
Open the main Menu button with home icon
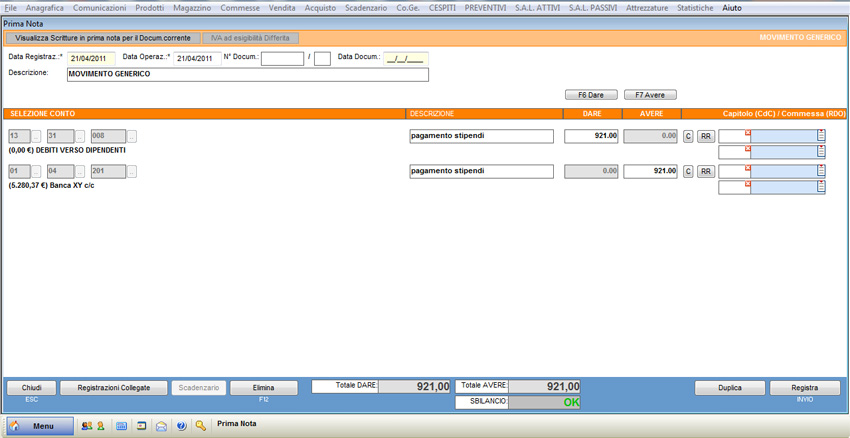pyautogui.click(x=40, y=425)
